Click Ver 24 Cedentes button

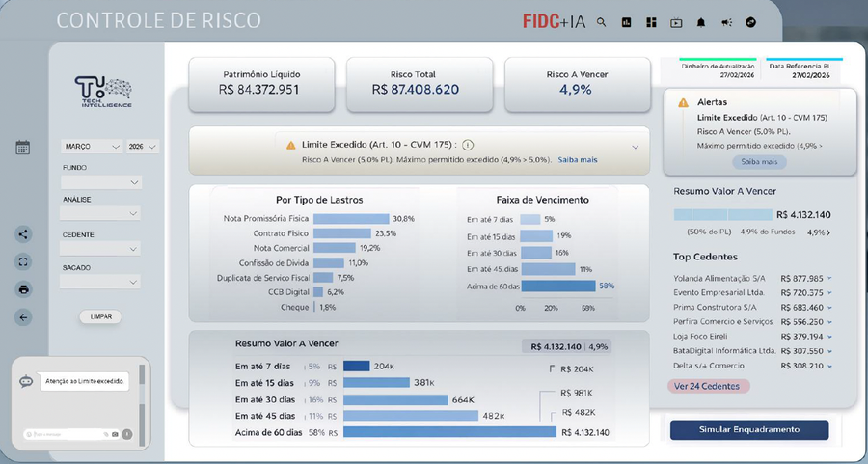click(x=709, y=386)
